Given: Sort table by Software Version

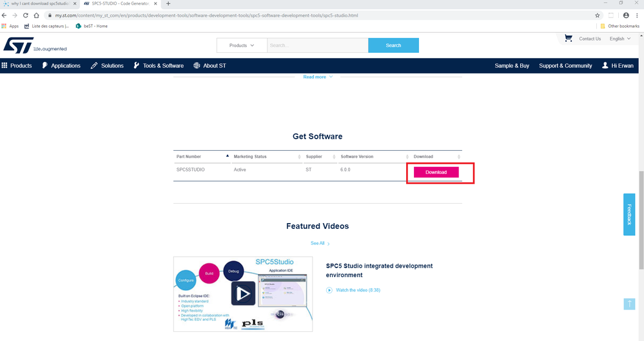Looking at the screenshot, I should pyautogui.click(x=374, y=157).
